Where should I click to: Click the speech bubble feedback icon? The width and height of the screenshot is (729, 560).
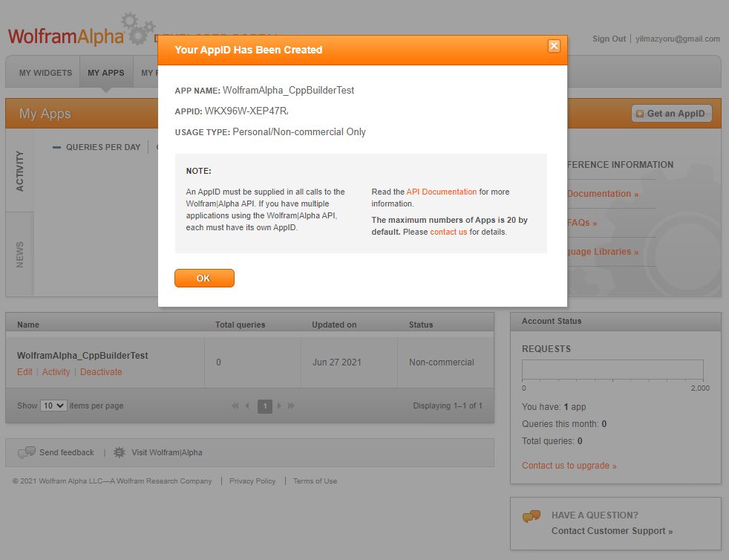pos(27,452)
